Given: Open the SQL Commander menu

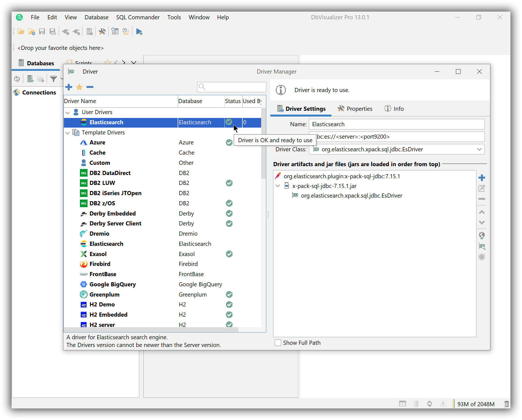Looking at the screenshot, I should [x=138, y=17].
